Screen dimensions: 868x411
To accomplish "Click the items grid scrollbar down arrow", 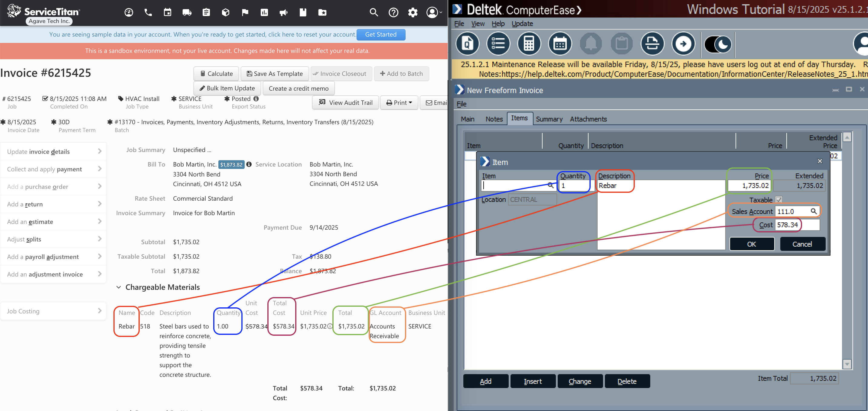I will click(x=847, y=364).
